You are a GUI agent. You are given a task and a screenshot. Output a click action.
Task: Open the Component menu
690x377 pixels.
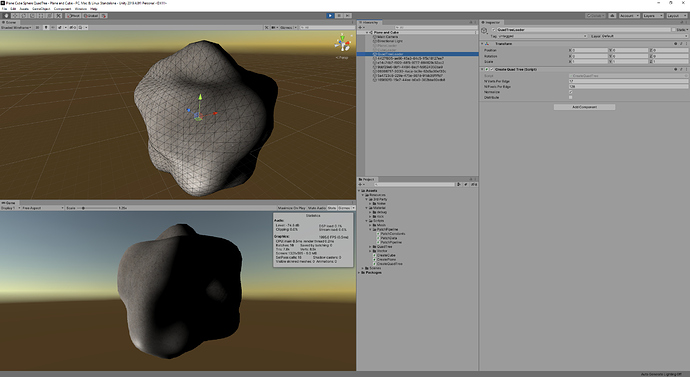[x=62, y=9]
